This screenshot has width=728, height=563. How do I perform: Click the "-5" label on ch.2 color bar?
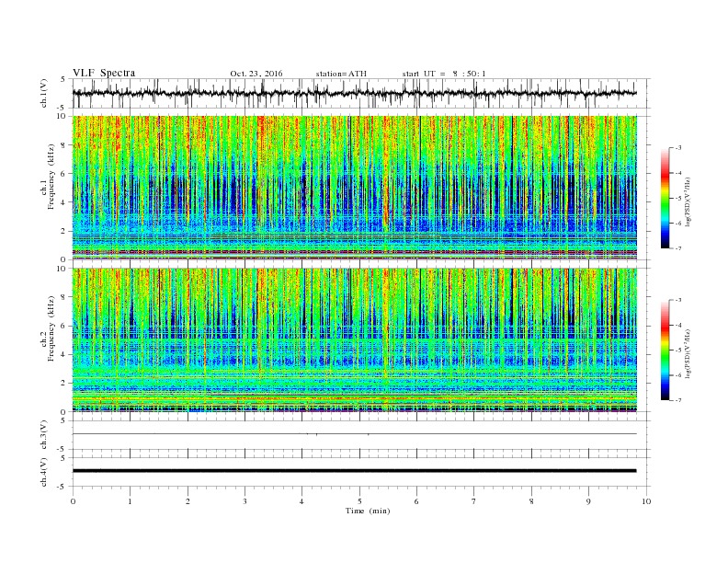[x=677, y=350]
